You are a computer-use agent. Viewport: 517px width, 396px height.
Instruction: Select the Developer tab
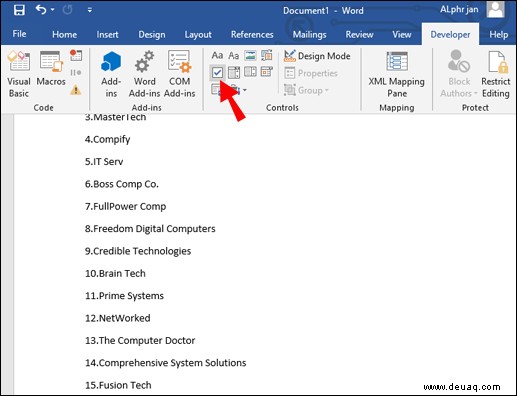point(450,35)
